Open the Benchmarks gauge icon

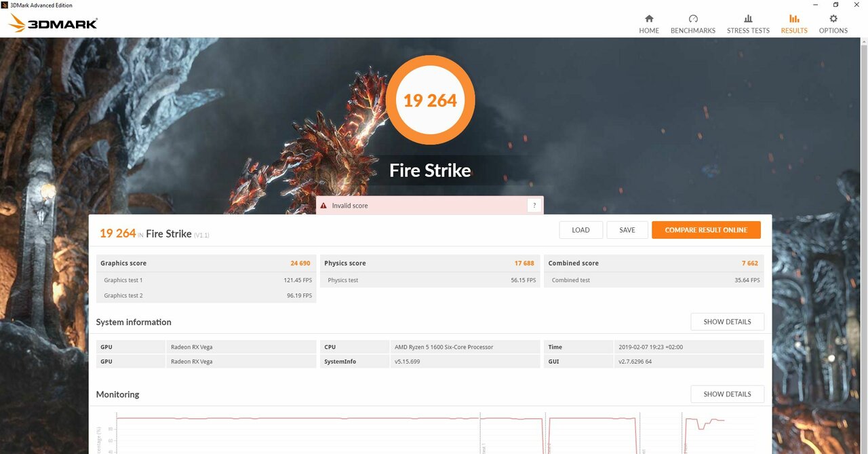[693, 19]
